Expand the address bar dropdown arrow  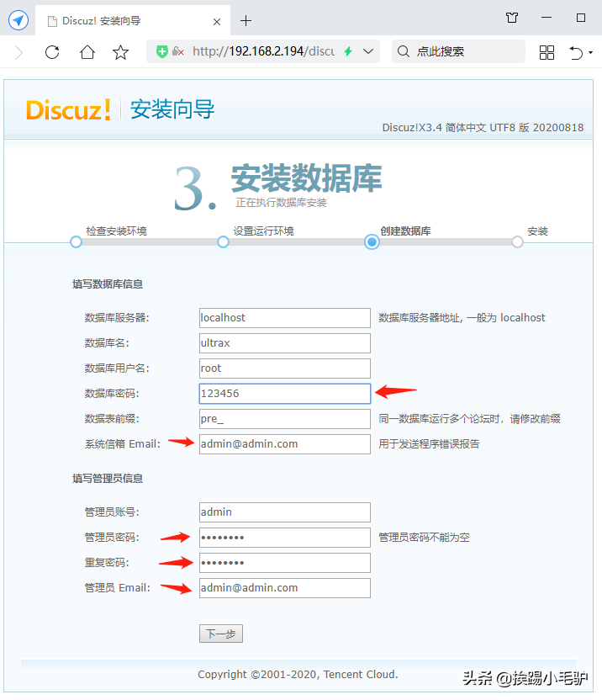[x=368, y=51]
